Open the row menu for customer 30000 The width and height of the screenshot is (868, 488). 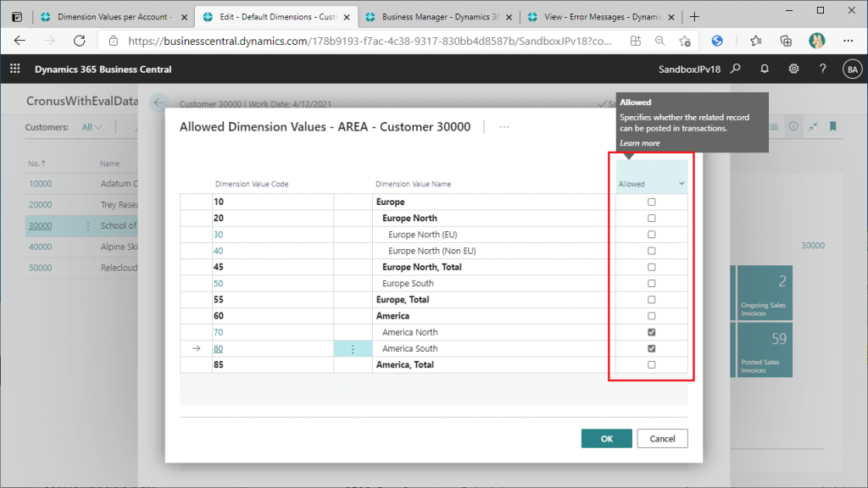[88, 226]
